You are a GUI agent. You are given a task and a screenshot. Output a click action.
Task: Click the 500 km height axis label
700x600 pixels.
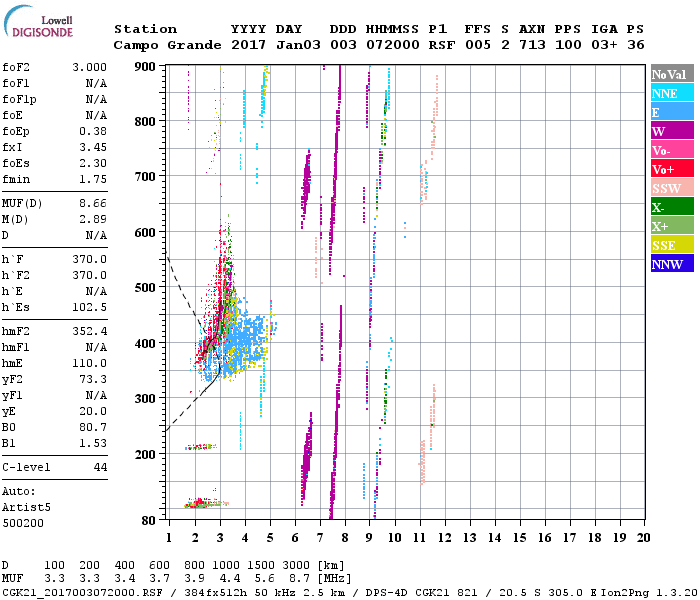(x=145, y=288)
